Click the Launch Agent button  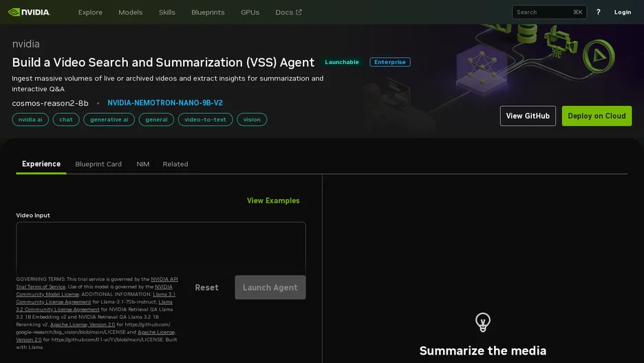tap(270, 287)
